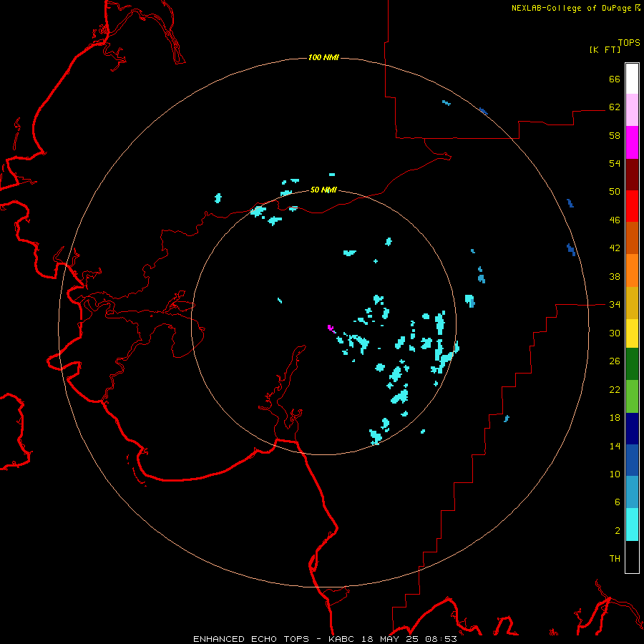Image resolution: width=644 pixels, height=644 pixels.
Task: Click the TOPS legend title
Action: [x=629, y=42]
